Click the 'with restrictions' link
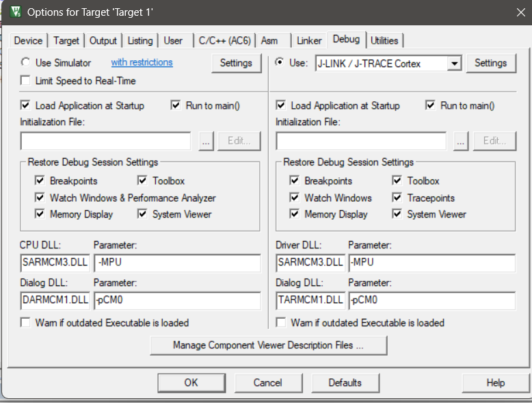The height and width of the screenshot is (403, 532). click(142, 62)
